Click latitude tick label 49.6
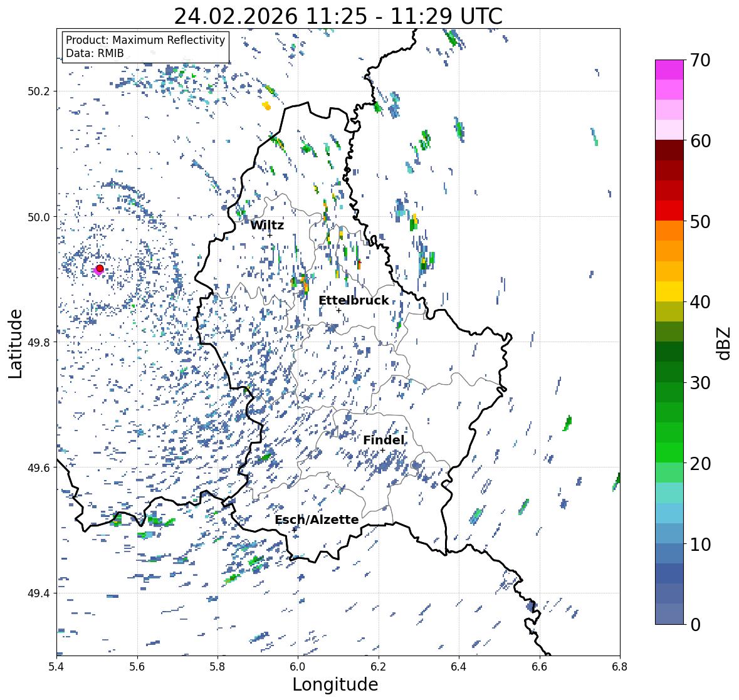The height and width of the screenshot is (700, 739). 39,468
